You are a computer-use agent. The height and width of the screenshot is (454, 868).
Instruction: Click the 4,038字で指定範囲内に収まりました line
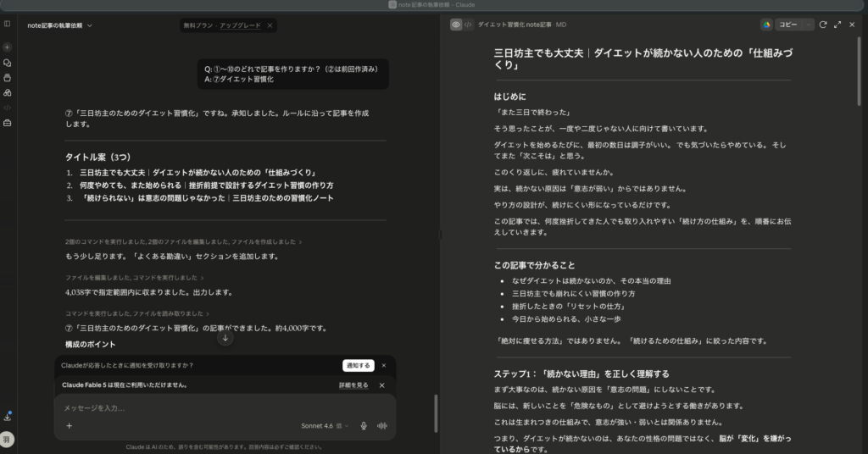149,292
